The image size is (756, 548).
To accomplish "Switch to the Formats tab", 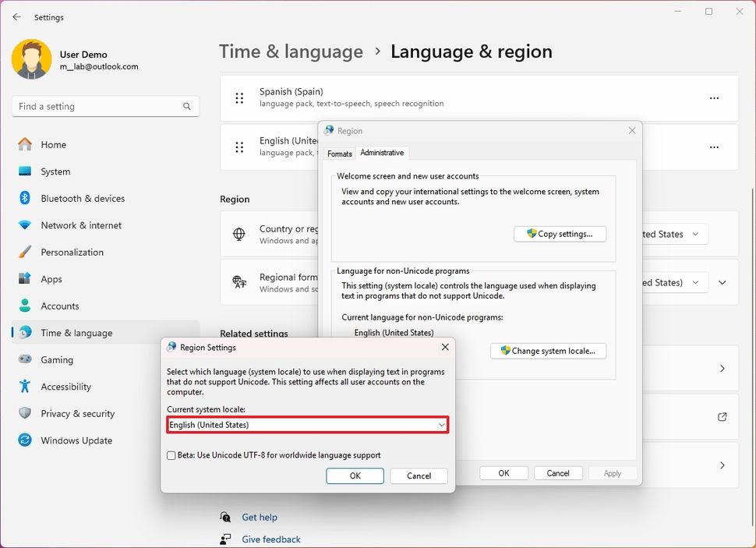I will point(339,154).
